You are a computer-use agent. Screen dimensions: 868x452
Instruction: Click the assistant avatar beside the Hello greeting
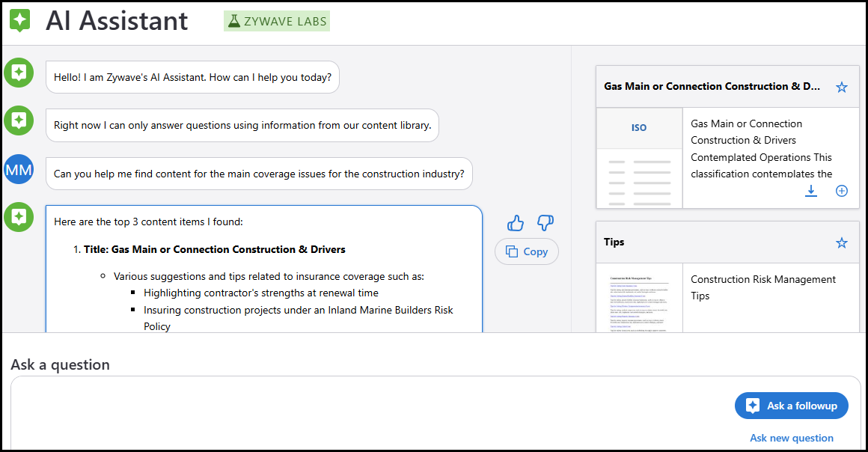pos(19,73)
